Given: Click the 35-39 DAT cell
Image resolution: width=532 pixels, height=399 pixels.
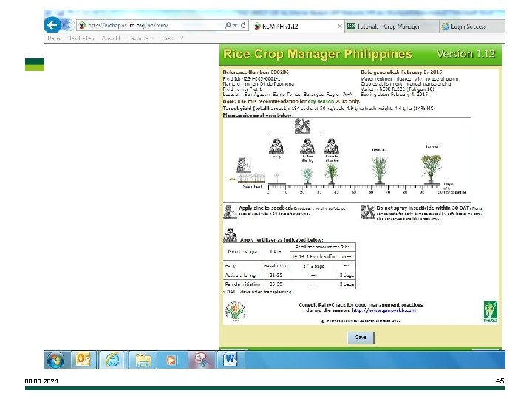Looking at the screenshot, I should tap(276, 284).
